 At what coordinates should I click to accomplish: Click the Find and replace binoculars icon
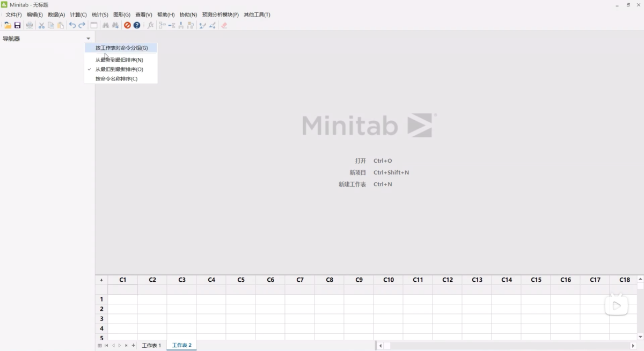coord(115,25)
